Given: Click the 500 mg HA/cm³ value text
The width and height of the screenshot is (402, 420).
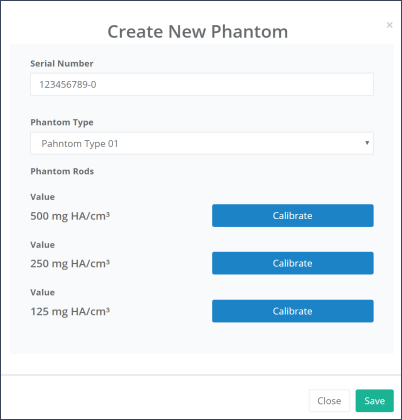Looking at the screenshot, I should click(x=70, y=216).
